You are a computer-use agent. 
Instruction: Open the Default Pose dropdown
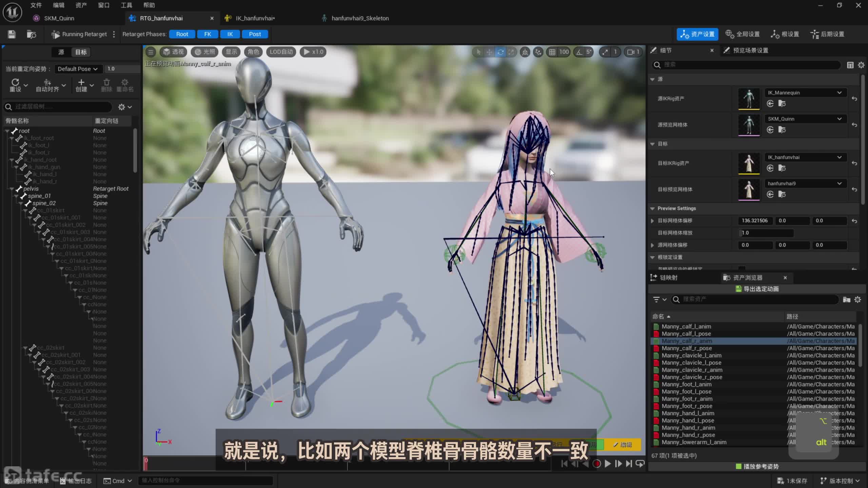pos(78,69)
